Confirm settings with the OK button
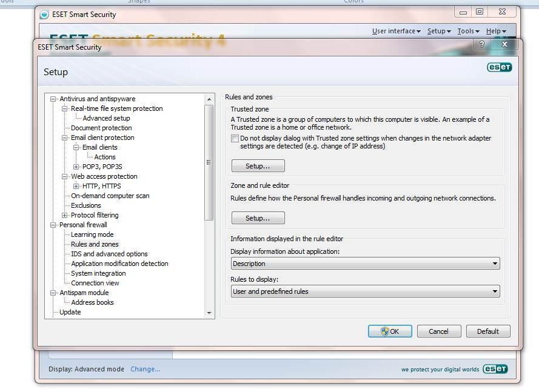 (390, 331)
